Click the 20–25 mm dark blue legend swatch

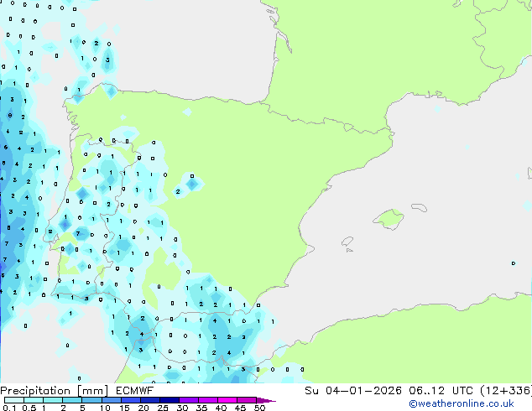[149, 400]
